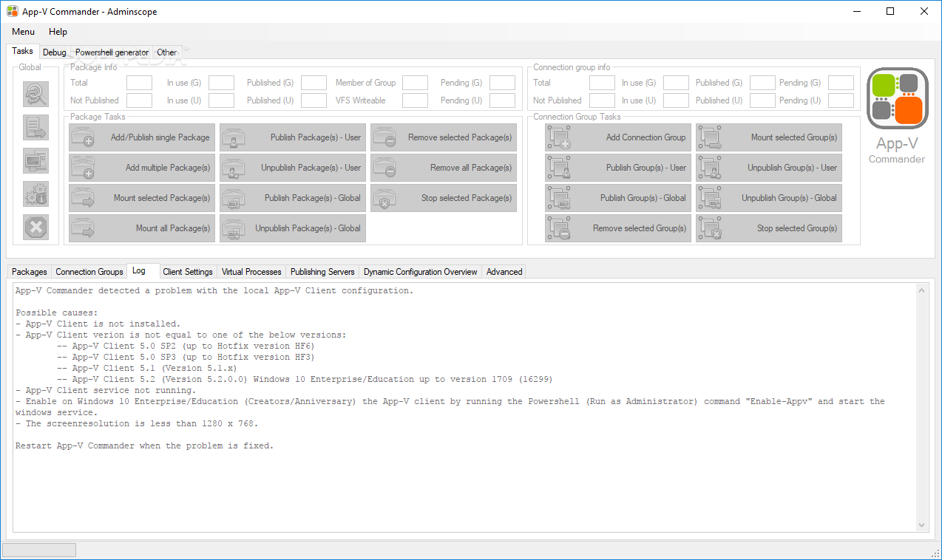942x560 pixels.
Task: Switch to the Advanced tab
Action: click(504, 272)
